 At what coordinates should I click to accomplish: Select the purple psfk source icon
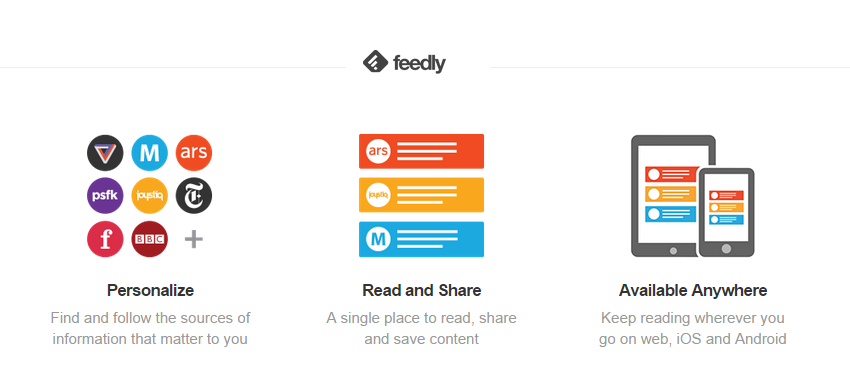[105, 196]
